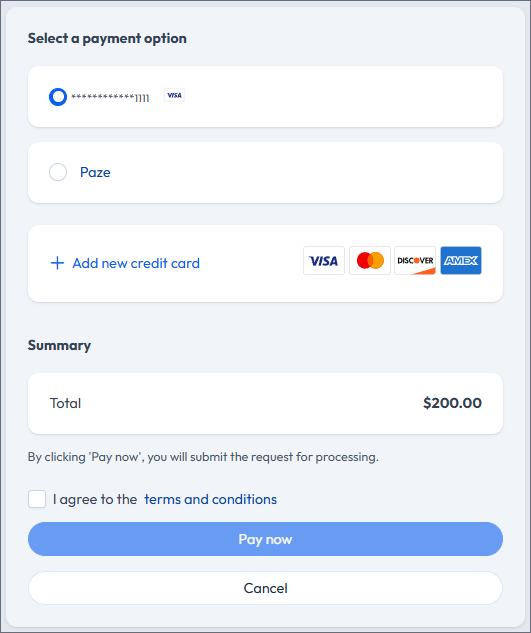
Task: Click the Paze label text
Action: tap(95, 172)
